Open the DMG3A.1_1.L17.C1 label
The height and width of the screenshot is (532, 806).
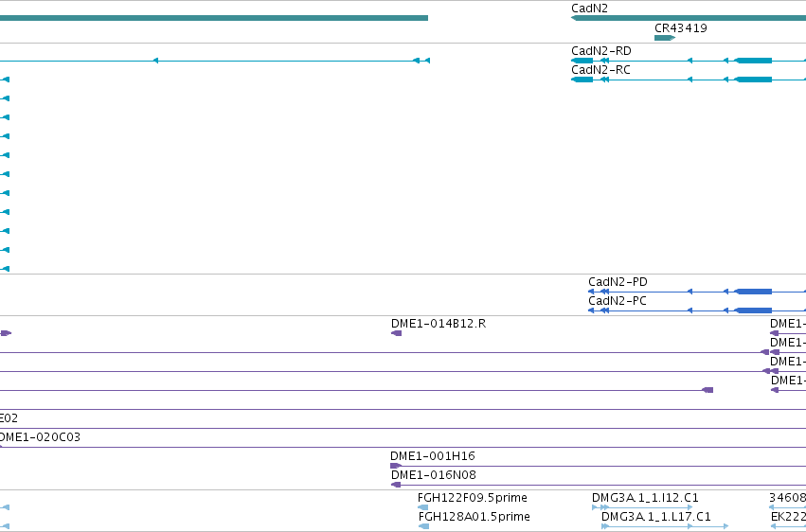tap(656, 517)
